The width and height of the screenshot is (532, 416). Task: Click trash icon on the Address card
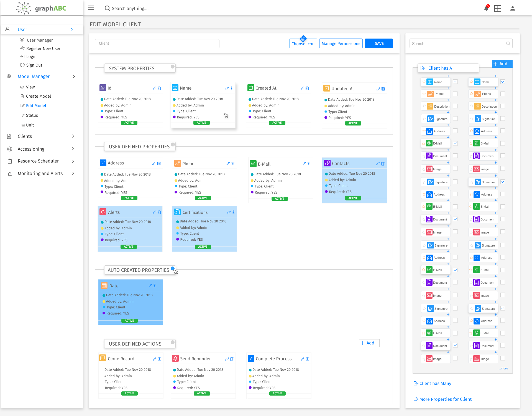point(159,163)
